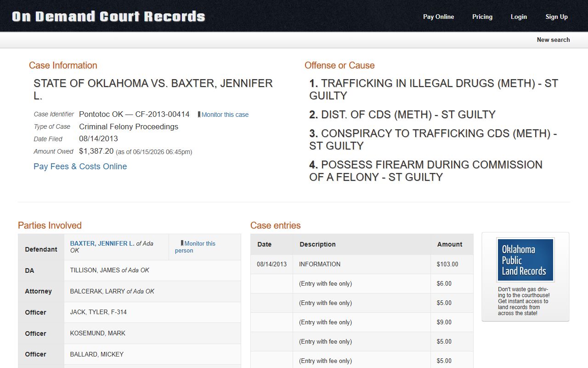Image resolution: width=588 pixels, height=368 pixels.
Task: Open the Oklahoma Public Land Records ad
Action: point(526,260)
